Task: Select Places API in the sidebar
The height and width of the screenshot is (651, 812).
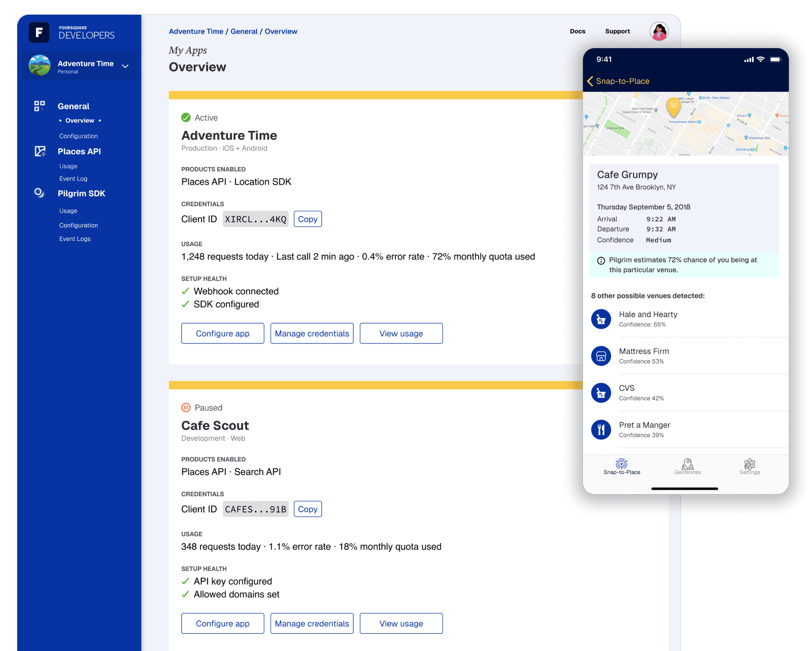Action: coord(79,151)
